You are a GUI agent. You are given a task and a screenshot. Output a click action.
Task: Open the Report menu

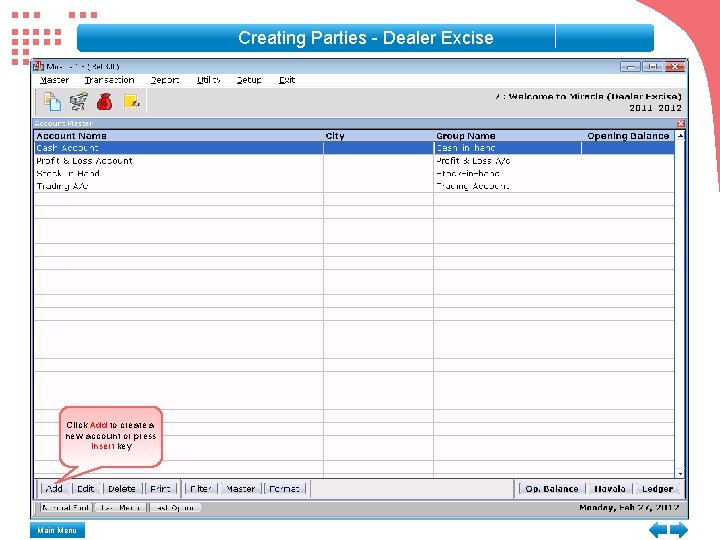(165, 80)
